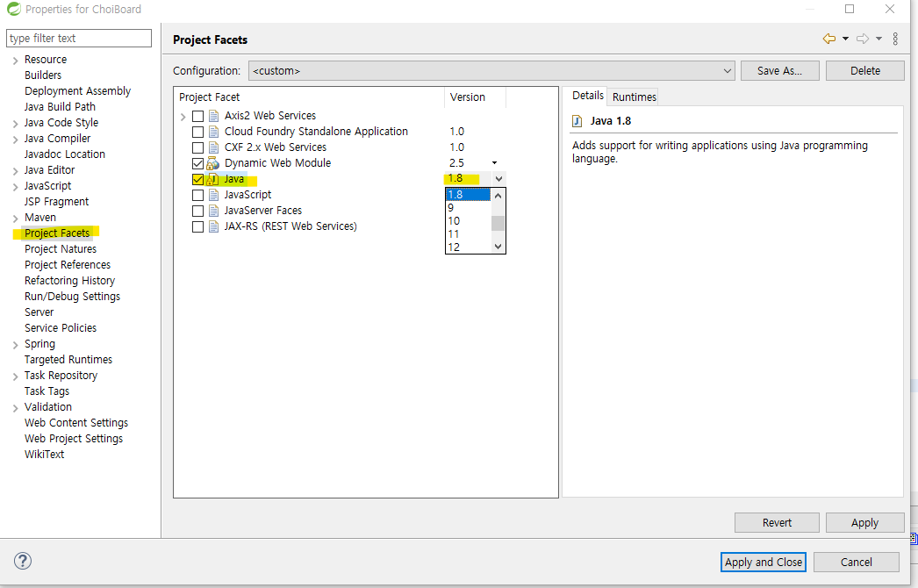This screenshot has width=918, height=588.
Task: Uncheck the Dynamic Web Module facet
Action: click(197, 163)
